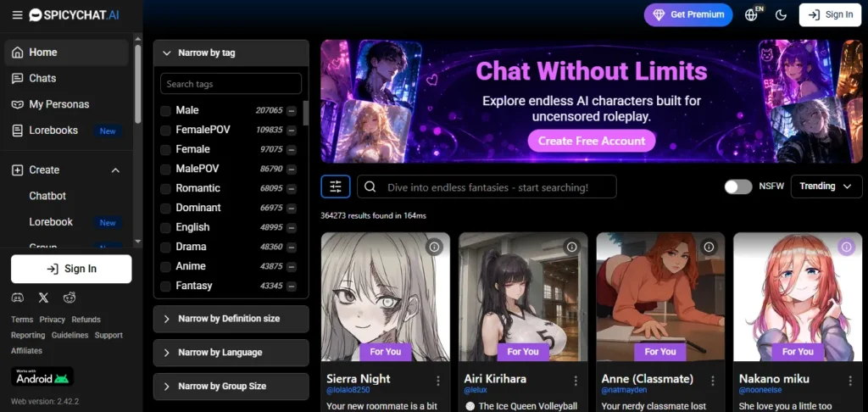
Task: Check the FemalePOV tag checkbox
Action: coord(165,131)
